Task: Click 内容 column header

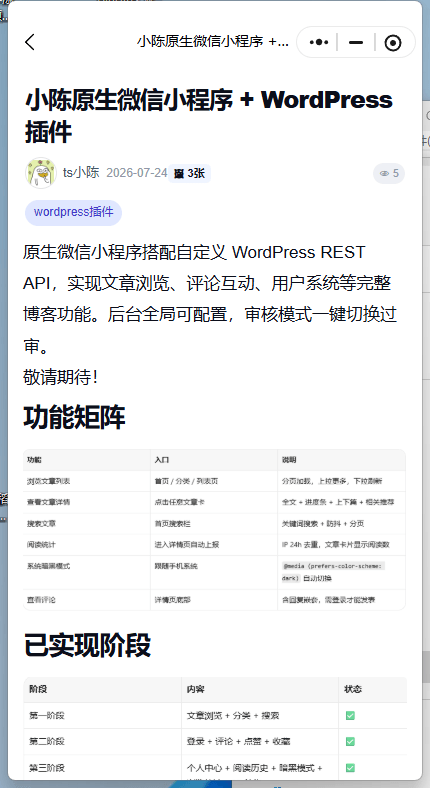Action: pos(195,689)
